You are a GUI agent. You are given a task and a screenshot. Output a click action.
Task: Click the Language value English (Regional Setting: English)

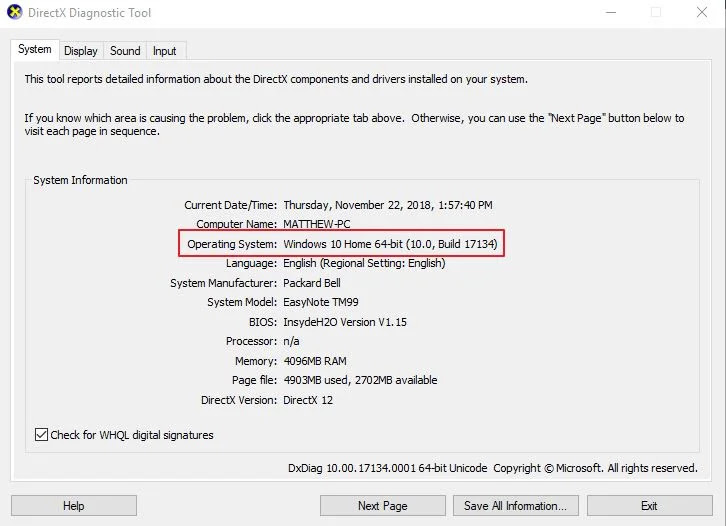pos(364,263)
